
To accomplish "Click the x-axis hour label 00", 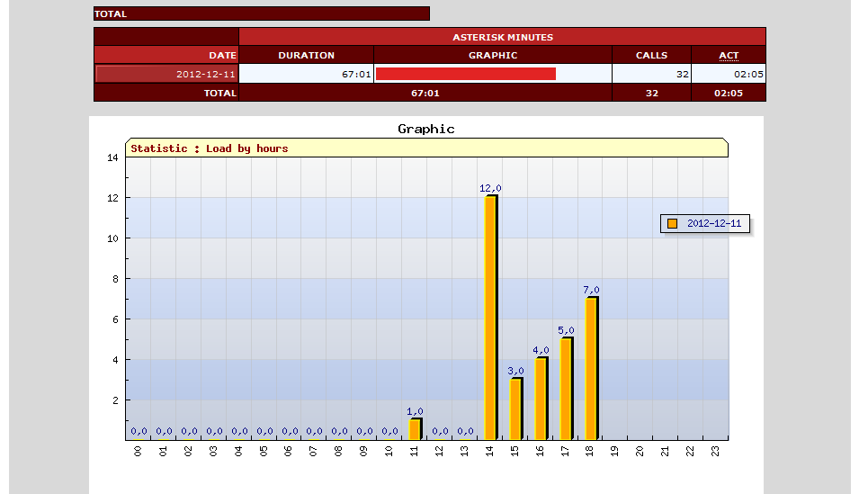I will pyautogui.click(x=138, y=452).
